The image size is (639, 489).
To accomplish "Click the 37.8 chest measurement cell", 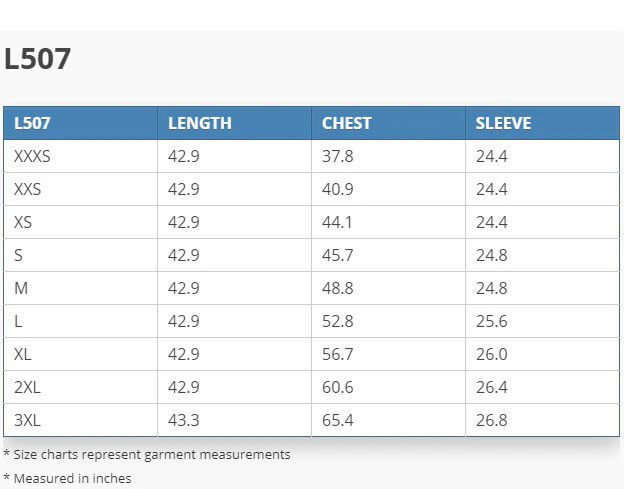I will tap(337, 156).
